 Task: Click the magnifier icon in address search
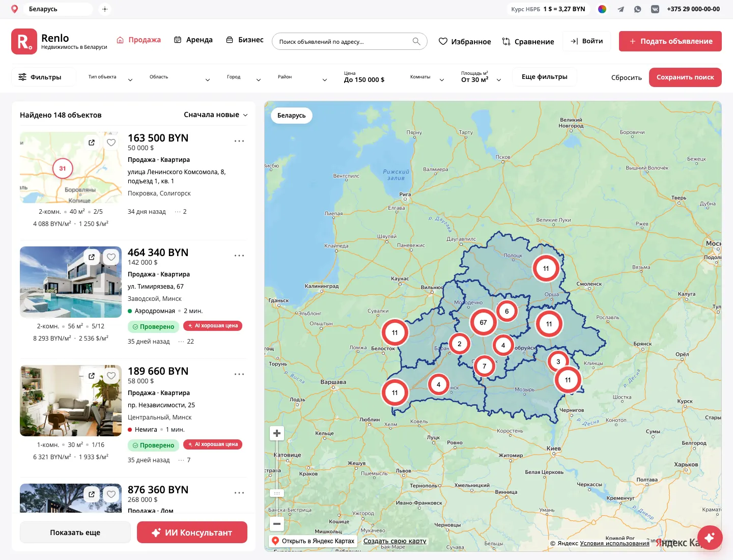416,41
